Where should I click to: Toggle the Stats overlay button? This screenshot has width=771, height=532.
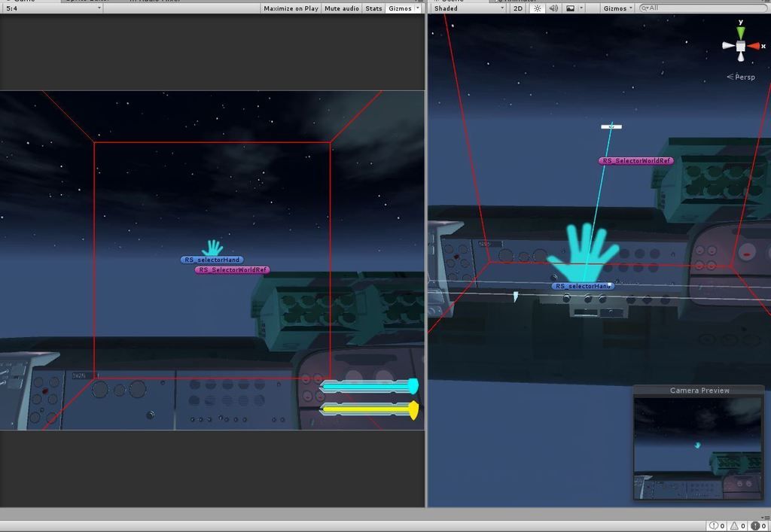(x=373, y=8)
